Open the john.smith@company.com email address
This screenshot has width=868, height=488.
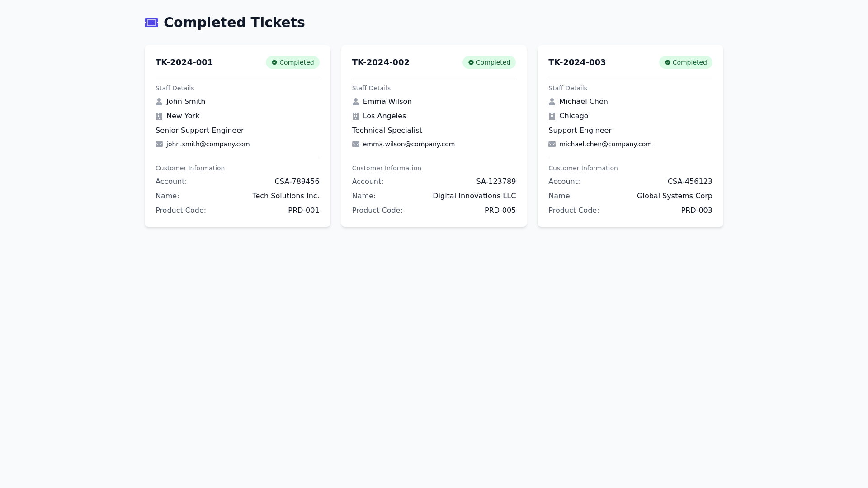(208, 144)
